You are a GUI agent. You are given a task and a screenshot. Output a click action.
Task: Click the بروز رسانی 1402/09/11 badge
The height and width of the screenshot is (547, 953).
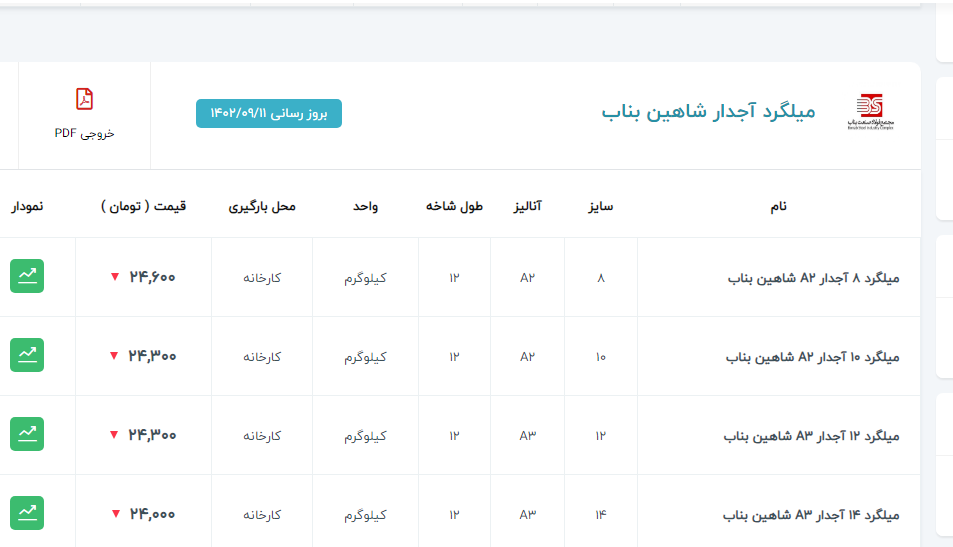[268, 113]
